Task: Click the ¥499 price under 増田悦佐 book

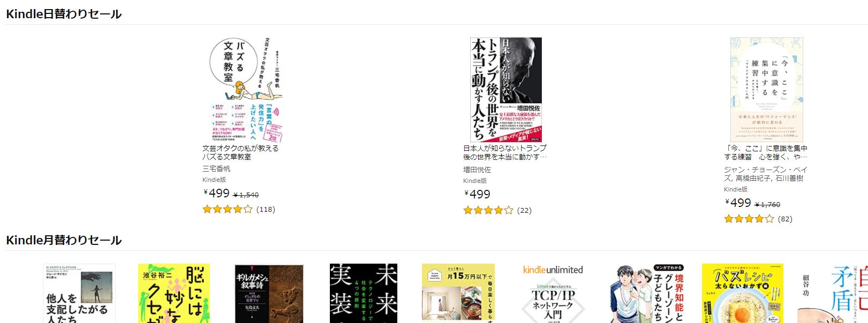Action: coord(477,194)
